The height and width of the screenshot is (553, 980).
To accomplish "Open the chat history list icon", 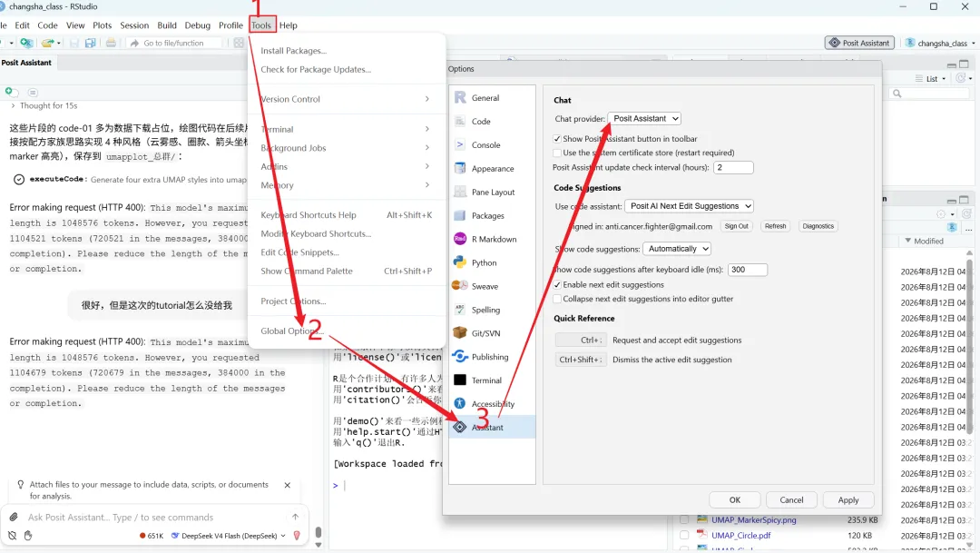I will [34, 93].
